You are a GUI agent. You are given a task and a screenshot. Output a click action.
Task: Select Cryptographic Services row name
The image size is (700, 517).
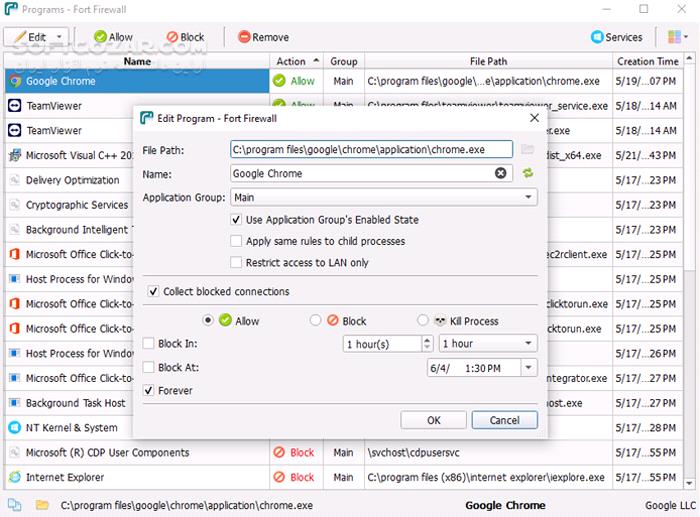pyautogui.click(x=77, y=205)
